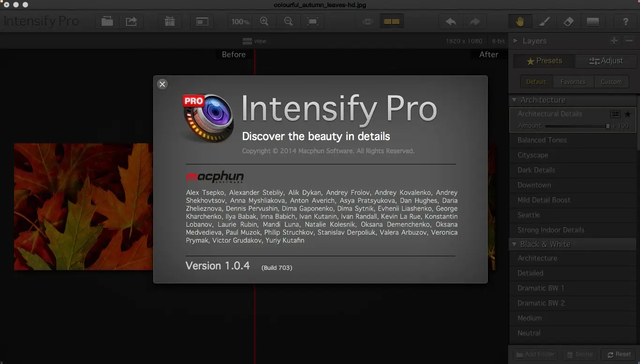Click the autumn leaves Before image
This screenshot has height=364, width=640.
click(83, 207)
